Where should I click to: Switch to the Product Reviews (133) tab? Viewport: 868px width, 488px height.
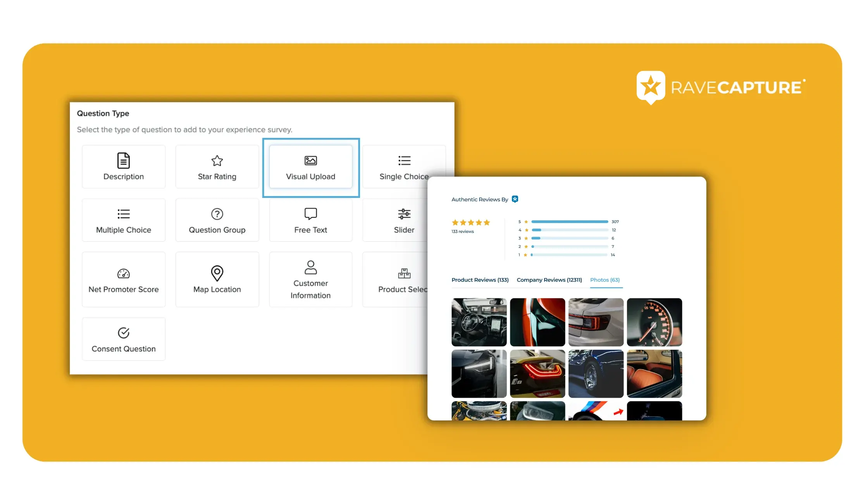coord(480,280)
